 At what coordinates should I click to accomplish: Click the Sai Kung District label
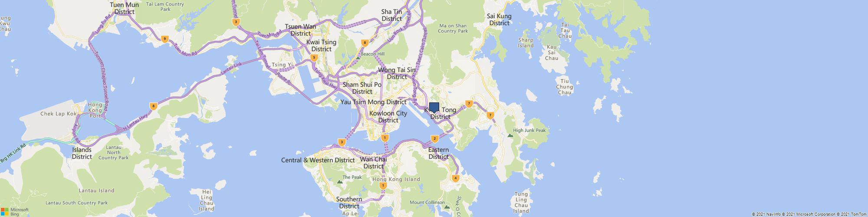tap(499, 20)
